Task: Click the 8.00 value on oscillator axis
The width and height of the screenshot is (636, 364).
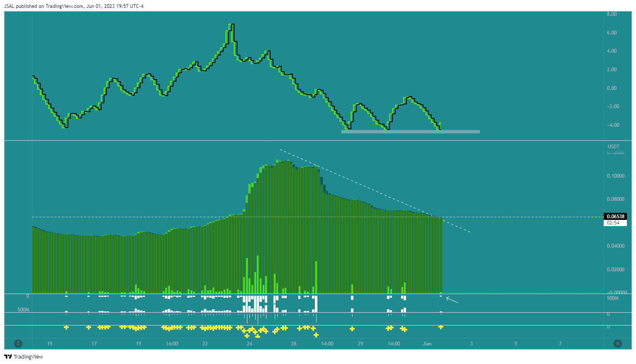Action: tap(612, 14)
